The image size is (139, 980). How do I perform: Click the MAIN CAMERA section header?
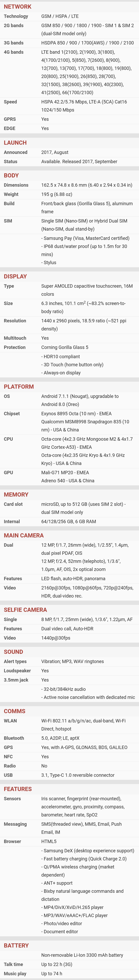[24, 535]
